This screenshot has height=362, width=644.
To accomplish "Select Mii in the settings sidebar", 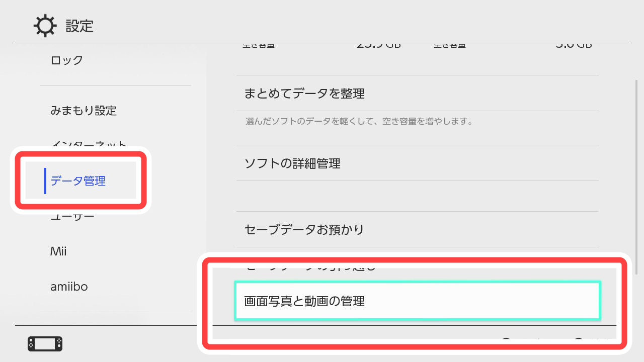I will [58, 251].
